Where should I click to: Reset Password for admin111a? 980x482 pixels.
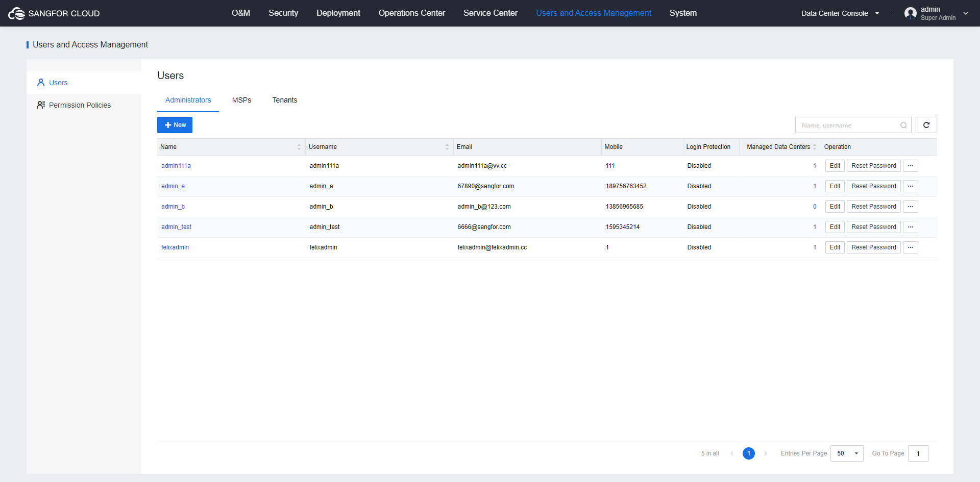[874, 166]
